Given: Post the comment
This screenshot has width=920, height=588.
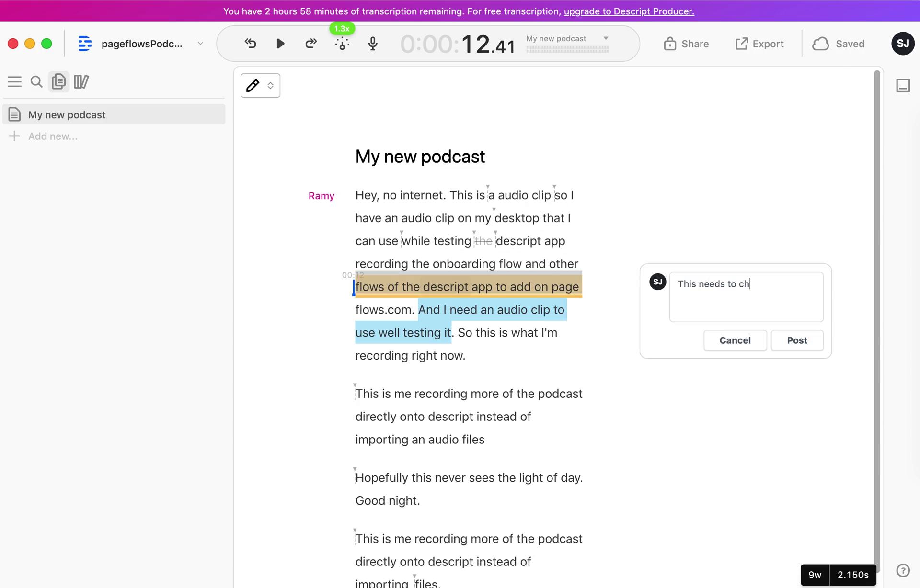Looking at the screenshot, I should point(797,340).
